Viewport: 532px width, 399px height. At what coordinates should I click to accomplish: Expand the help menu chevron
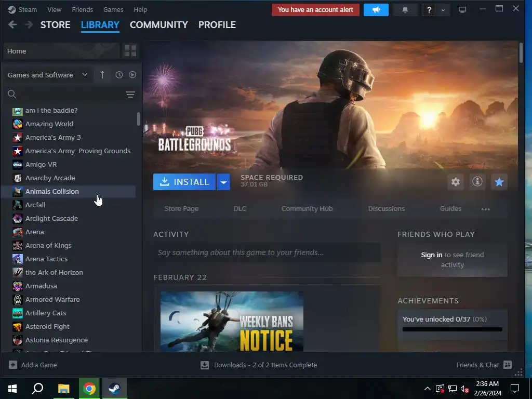(x=443, y=10)
